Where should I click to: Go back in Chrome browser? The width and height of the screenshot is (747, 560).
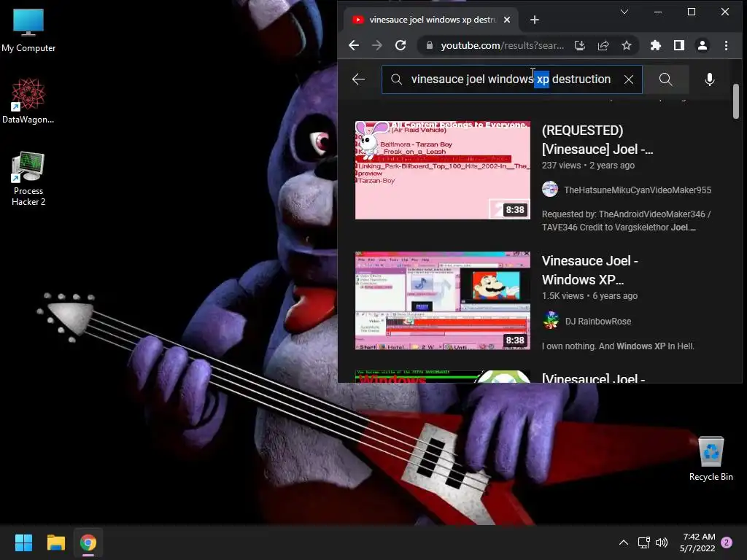pyautogui.click(x=354, y=45)
